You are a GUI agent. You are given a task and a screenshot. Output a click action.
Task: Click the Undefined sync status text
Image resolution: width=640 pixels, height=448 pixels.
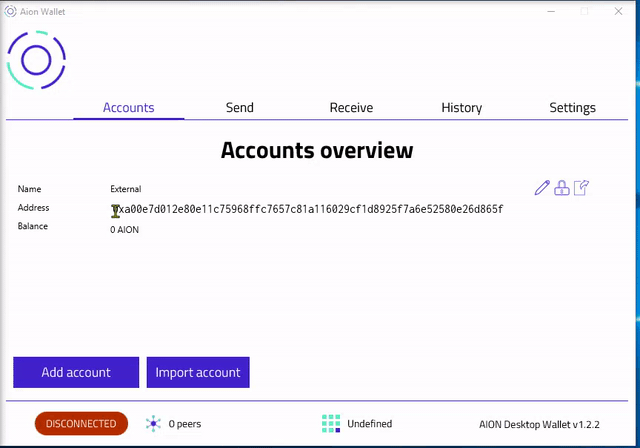369,424
